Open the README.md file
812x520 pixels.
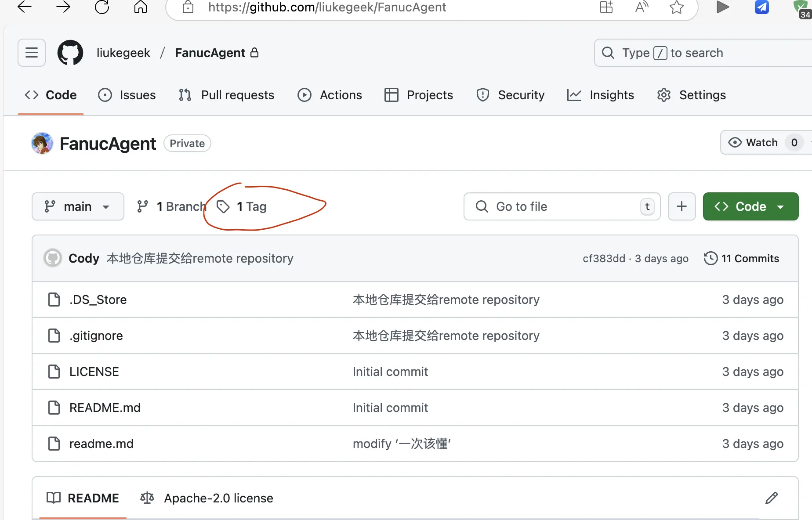tap(105, 408)
